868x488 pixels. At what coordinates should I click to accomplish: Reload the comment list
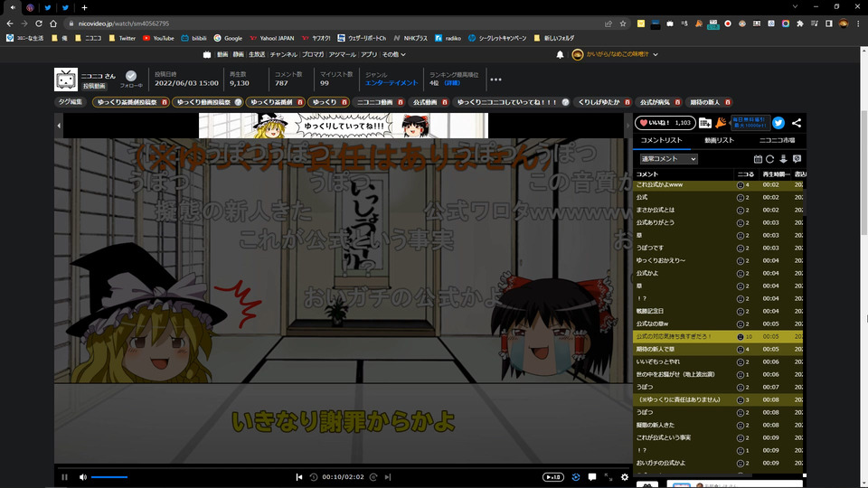pos(770,159)
